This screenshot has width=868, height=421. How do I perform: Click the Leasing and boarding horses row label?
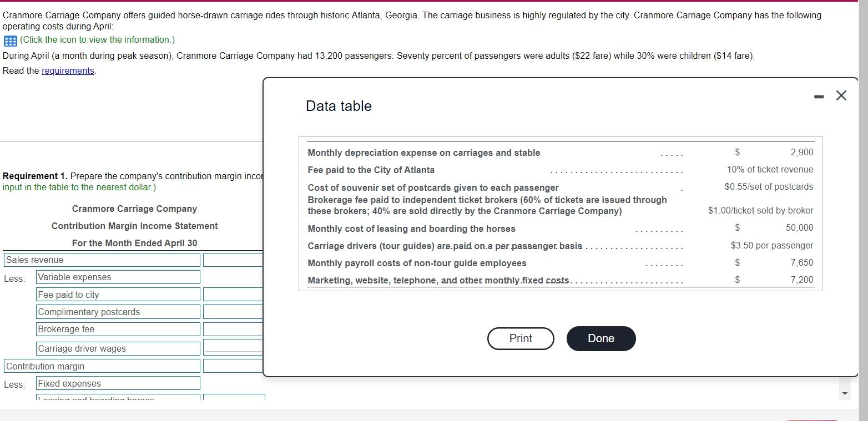[x=118, y=398]
